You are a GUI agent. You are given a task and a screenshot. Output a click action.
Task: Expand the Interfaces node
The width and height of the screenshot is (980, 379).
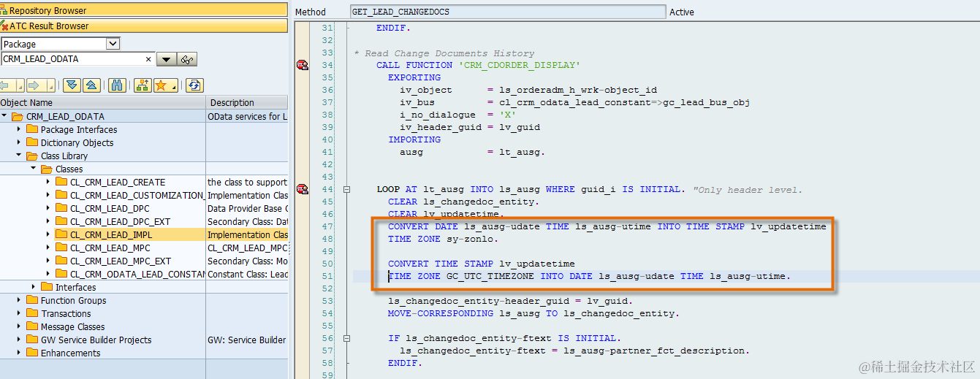tap(34, 287)
